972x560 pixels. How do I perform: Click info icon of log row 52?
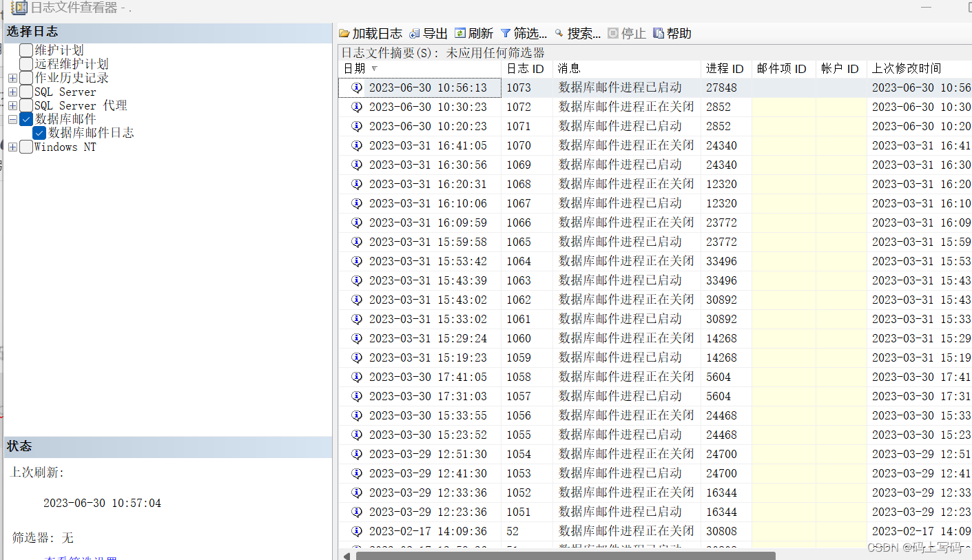pos(357,531)
